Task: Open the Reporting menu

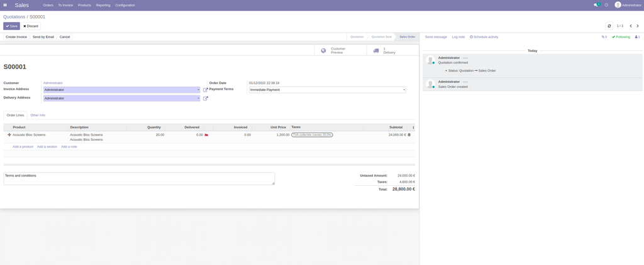Action: tap(103, 5)
